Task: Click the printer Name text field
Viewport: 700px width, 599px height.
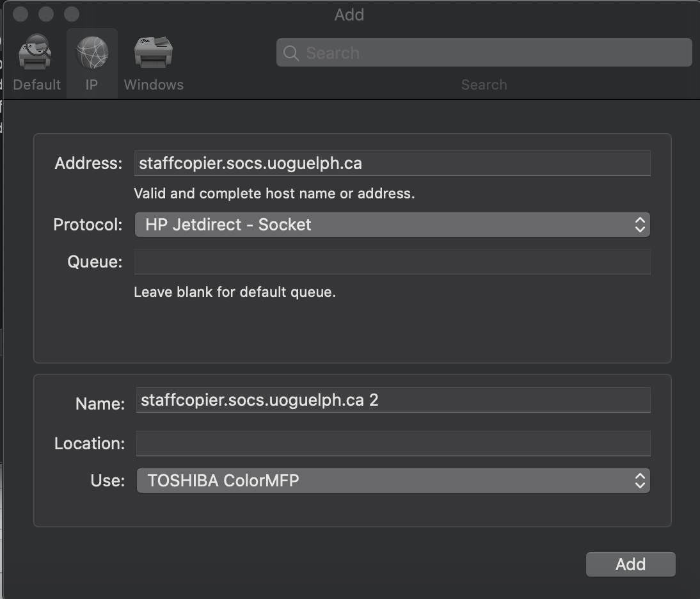Action: 392,399
